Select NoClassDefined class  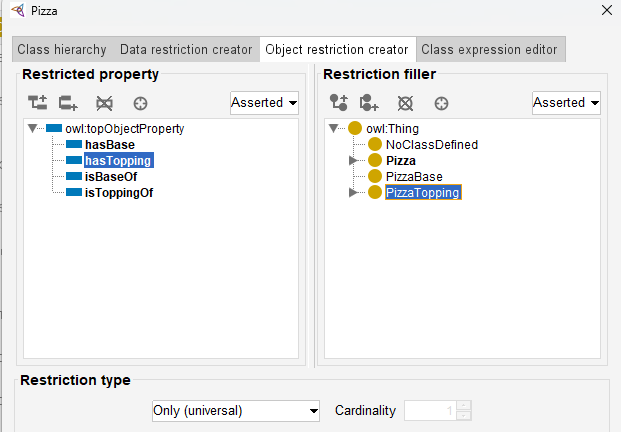pos(432,145)
